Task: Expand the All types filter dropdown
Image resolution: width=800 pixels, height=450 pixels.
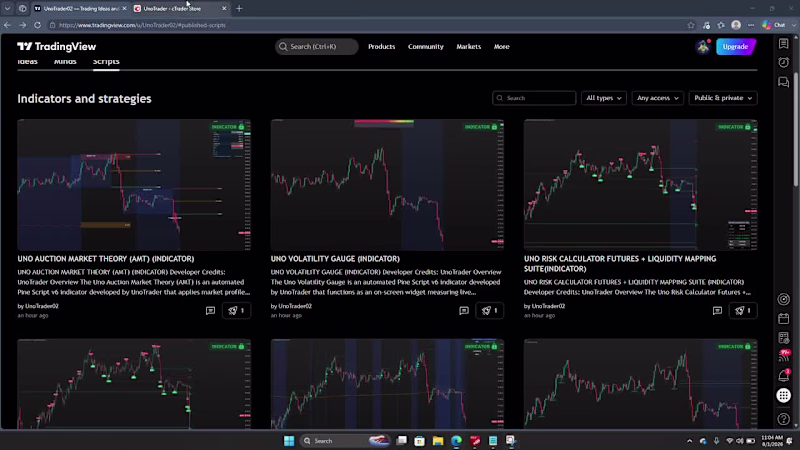Action: (604, 98)
